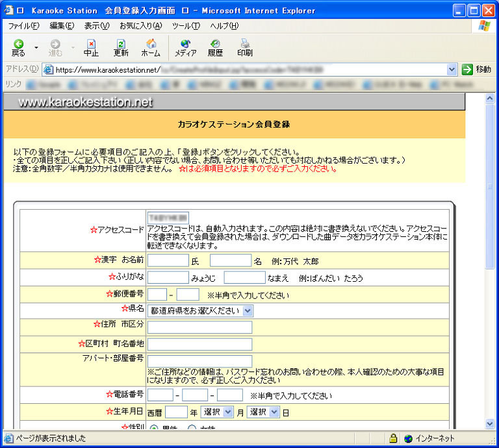The height and width of the screenshot is (448, 499).
Task: Click the ページが表示されました status text
Action: (x=51, y=438)
